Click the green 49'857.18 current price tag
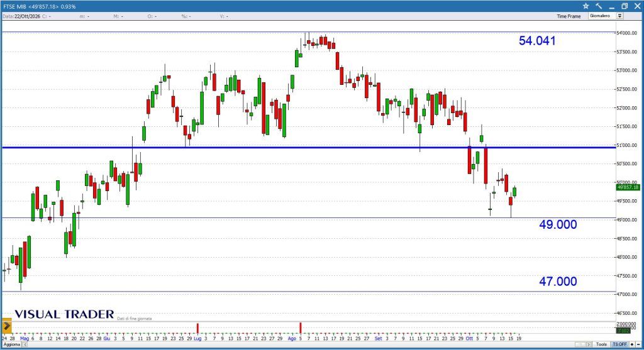The width and height of the screenshot is (644, 350). [x=628, y=187]
